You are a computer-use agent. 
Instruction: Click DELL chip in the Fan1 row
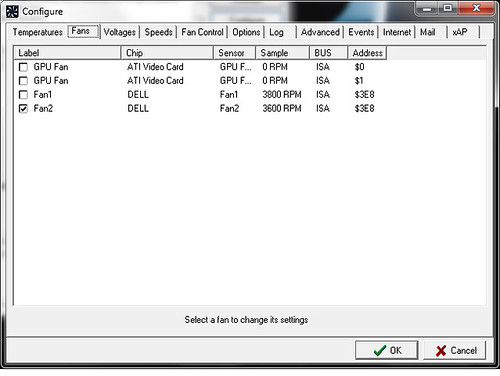138,95
